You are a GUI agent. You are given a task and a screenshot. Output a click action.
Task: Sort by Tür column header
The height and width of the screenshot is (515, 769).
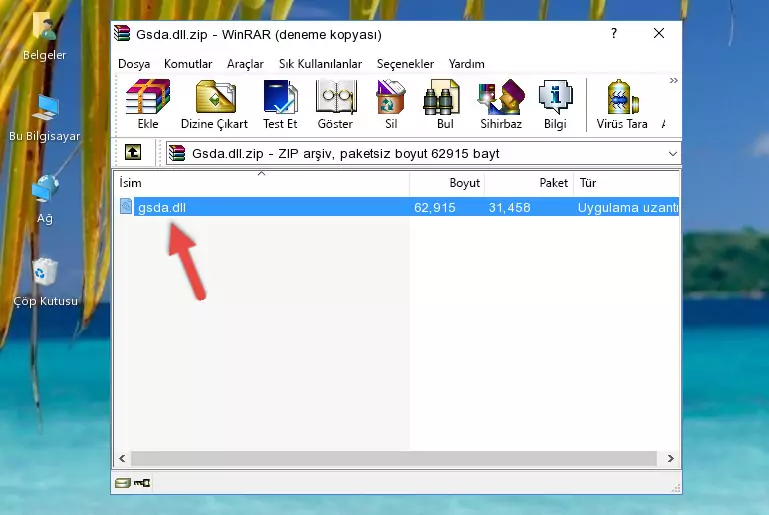[626, 183]
